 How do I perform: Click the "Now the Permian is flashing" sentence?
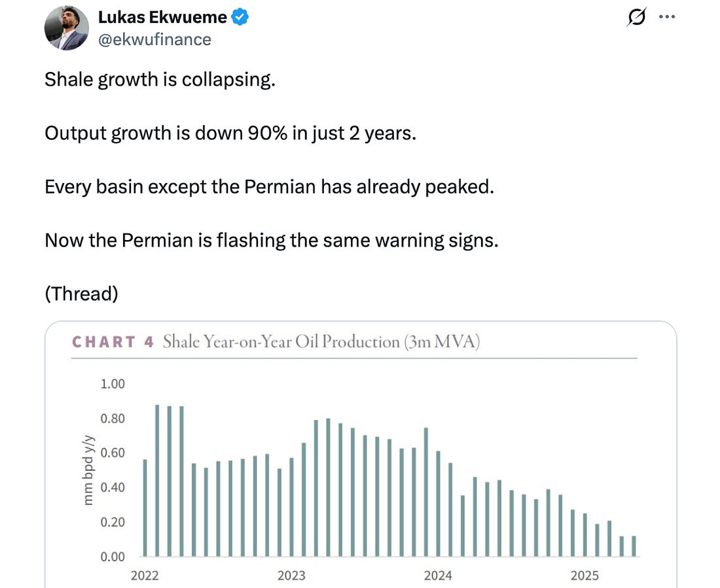tap(271, 241)
